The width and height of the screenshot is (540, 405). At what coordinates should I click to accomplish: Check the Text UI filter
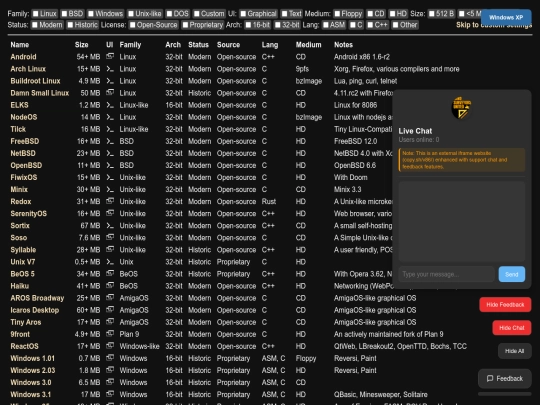coord(284,14)
